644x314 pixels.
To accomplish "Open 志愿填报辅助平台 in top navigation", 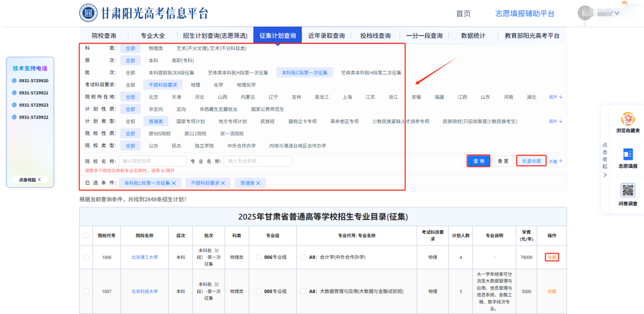I will [x=525, y=14].
